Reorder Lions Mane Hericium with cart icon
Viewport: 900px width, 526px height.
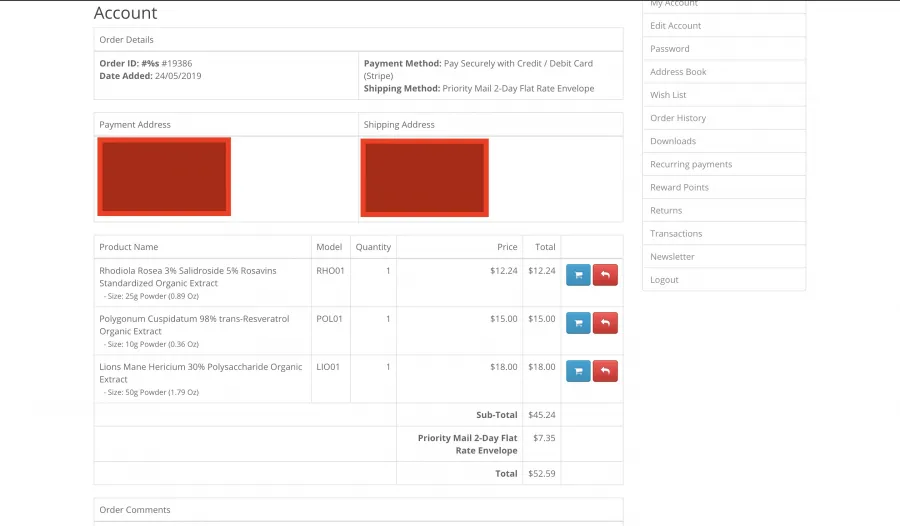click(x=578, y=371)
